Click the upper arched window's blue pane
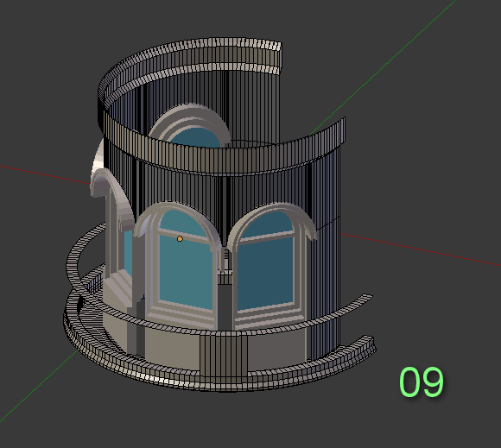Viewport: 501px width, 448px height. (x=195, y=137)
